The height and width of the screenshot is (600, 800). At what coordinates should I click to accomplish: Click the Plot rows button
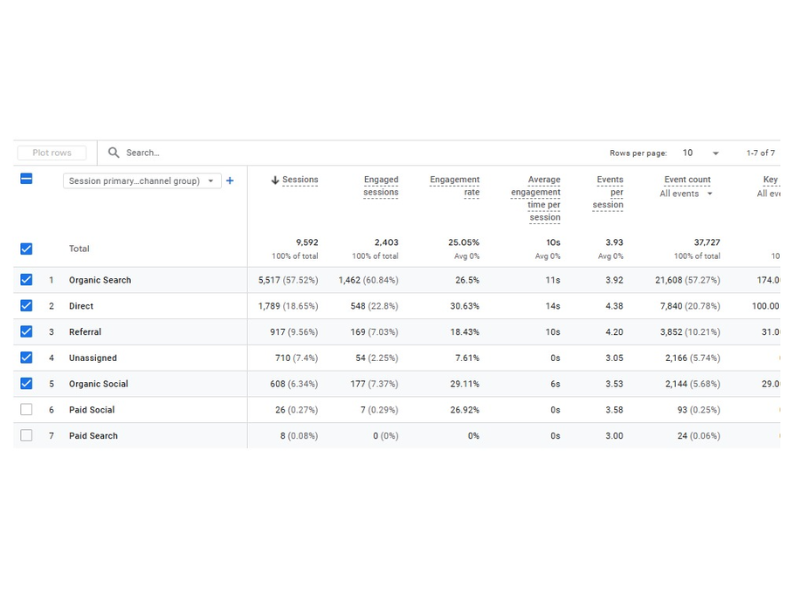(x=52, y=153)
